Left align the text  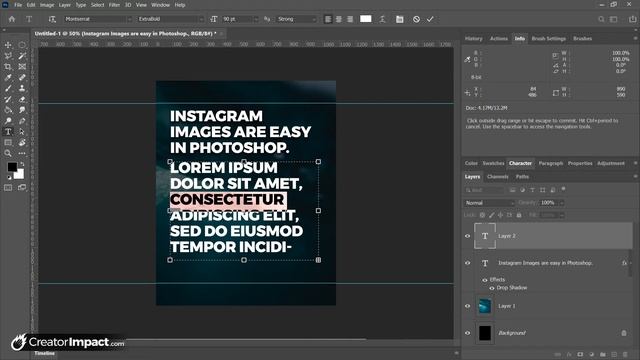328,19
